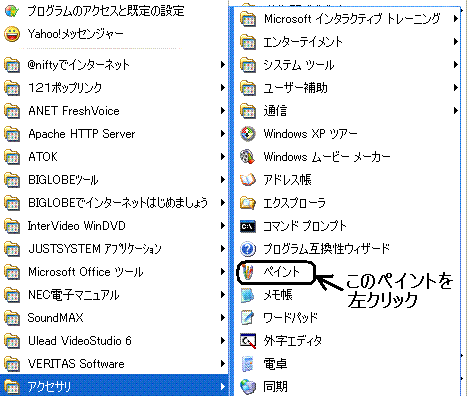Click the プログラムのアクセスと既定の設定 icon
The height and width of the screenshot is (396, 467).
[12, 11]
